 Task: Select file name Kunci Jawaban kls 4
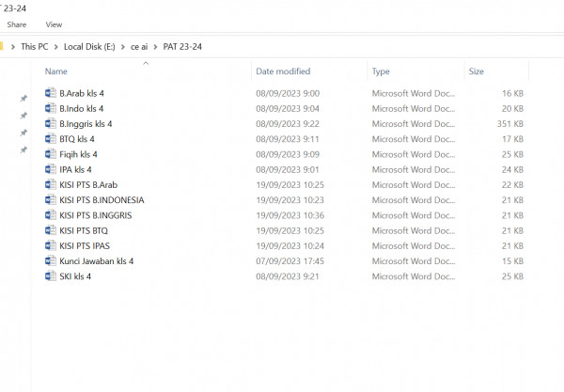[97, 261]
